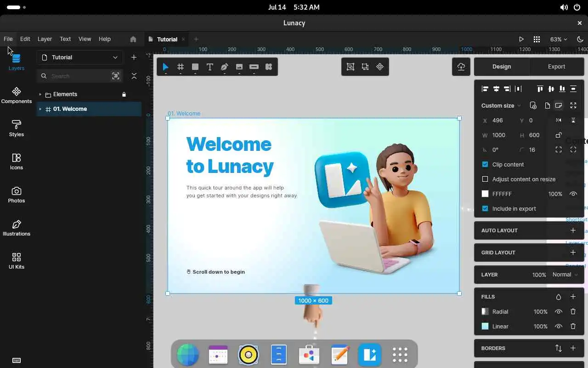This screenshot has height=368, width=588.
Task: Select the Rectangle shape tool
Action: pyautogui.click(x=195, y=67)
